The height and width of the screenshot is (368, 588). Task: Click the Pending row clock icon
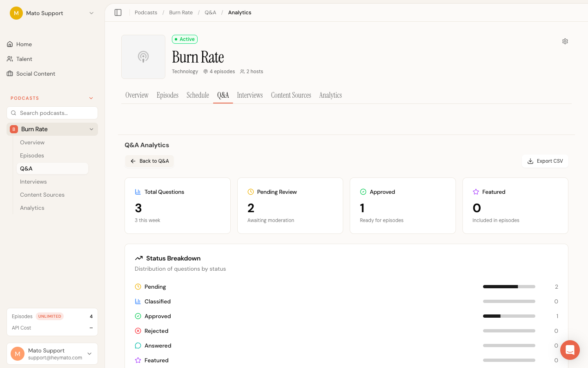point(138,287)
